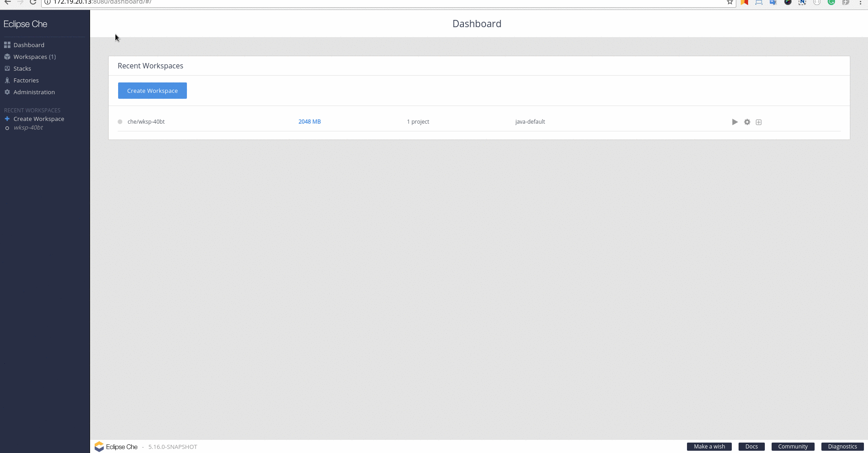Click the Workspaces cube icon
This screenshot has width=868, height=453.
(7, 57)
